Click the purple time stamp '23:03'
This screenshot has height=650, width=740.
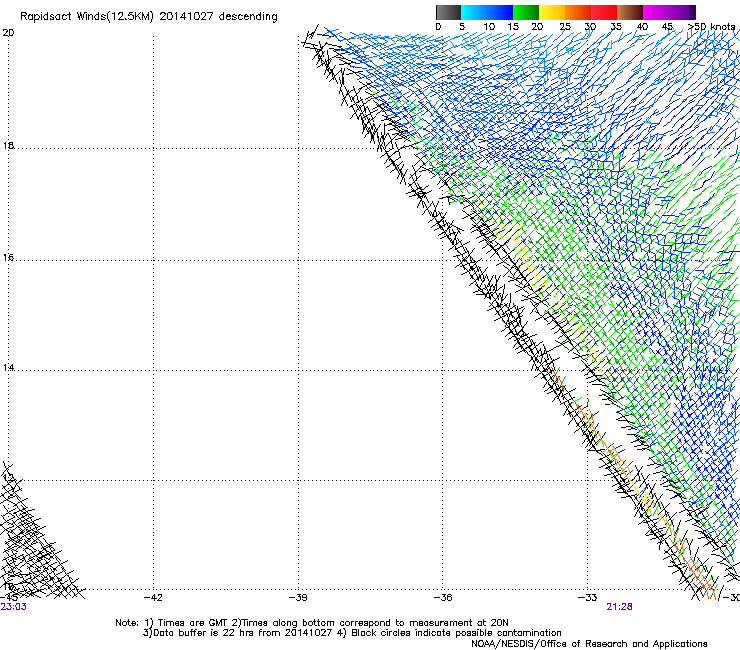pos(14,607)
